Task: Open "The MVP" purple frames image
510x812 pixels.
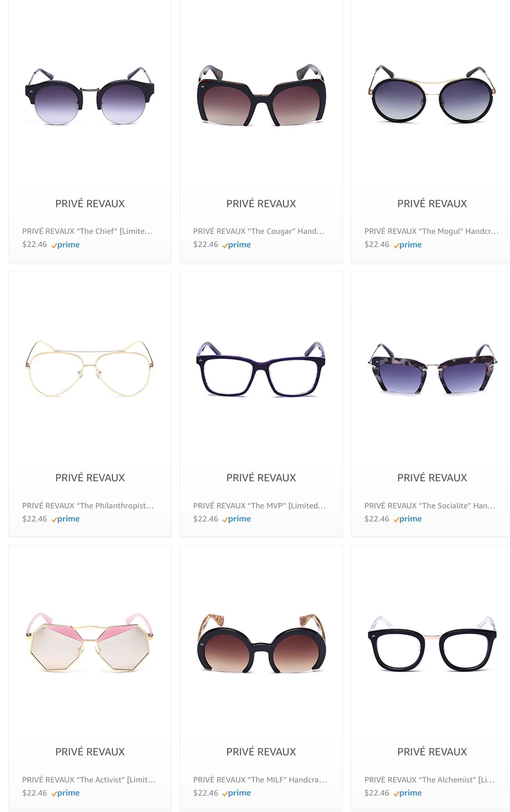Action: (x=261, y=369)
